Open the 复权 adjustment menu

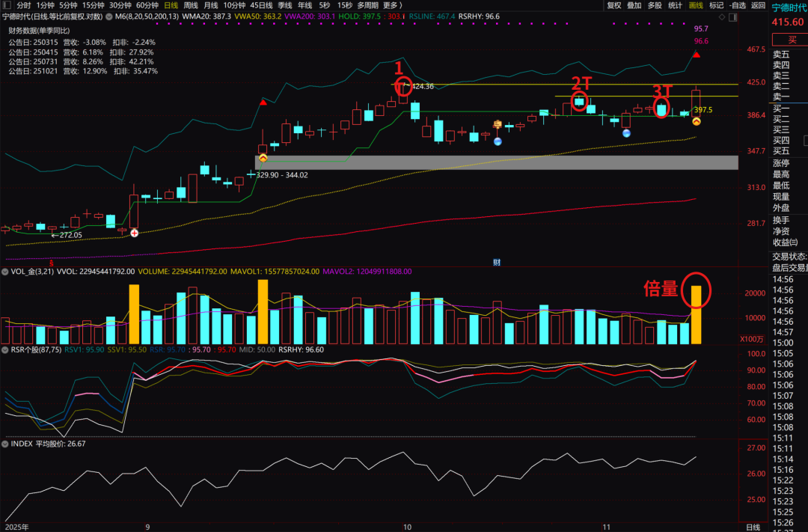coord(613,5)
